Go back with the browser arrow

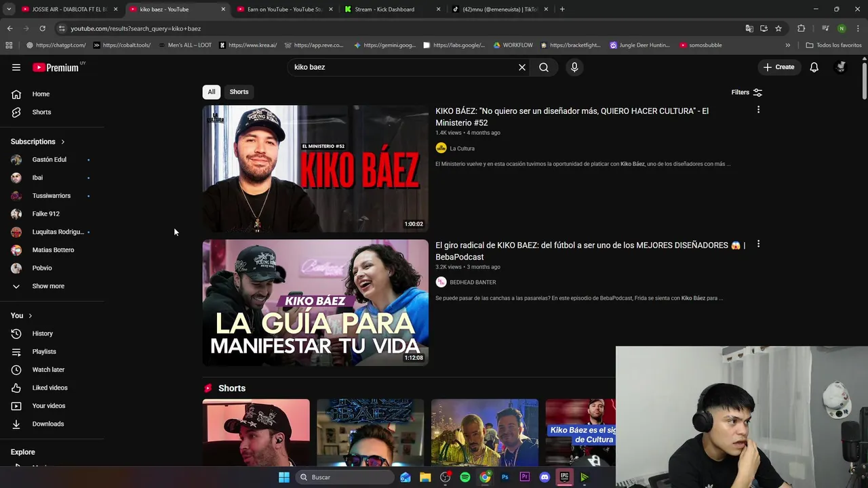coord(9,28)
